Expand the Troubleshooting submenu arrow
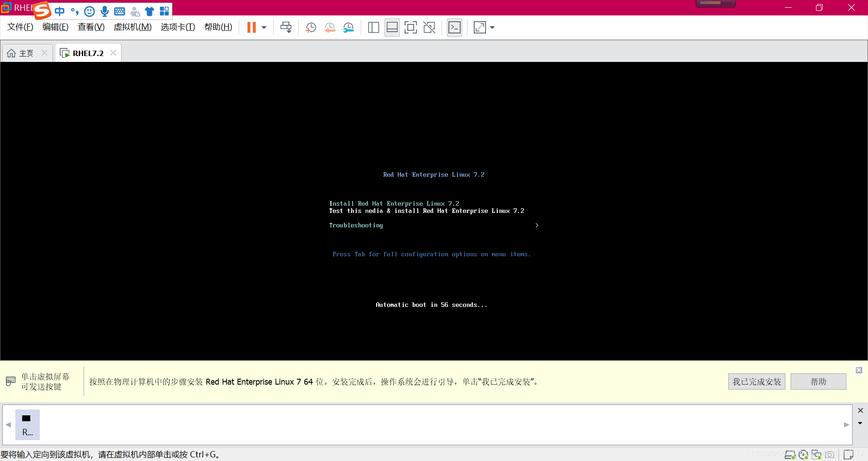The image size is (868, 461). [537, 226]
